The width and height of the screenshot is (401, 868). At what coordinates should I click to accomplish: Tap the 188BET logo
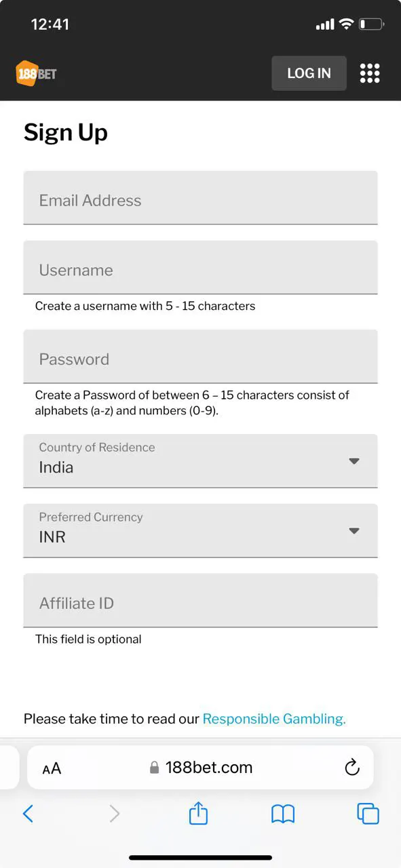click(x=37, y=73)
